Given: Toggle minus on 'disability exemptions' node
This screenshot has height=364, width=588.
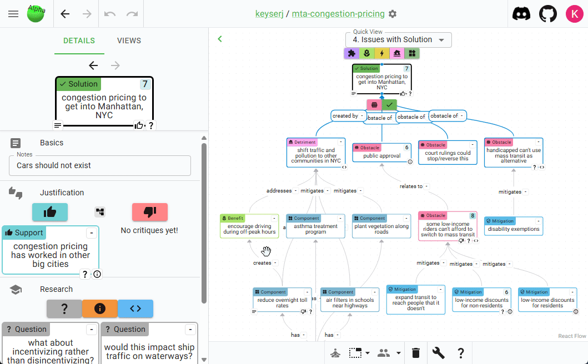Looking at the screenshot, I should 538,221.
